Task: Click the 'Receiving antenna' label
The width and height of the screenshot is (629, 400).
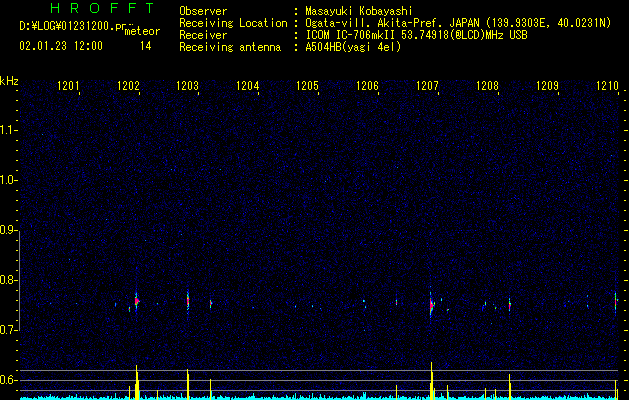Action: [230, 47]
